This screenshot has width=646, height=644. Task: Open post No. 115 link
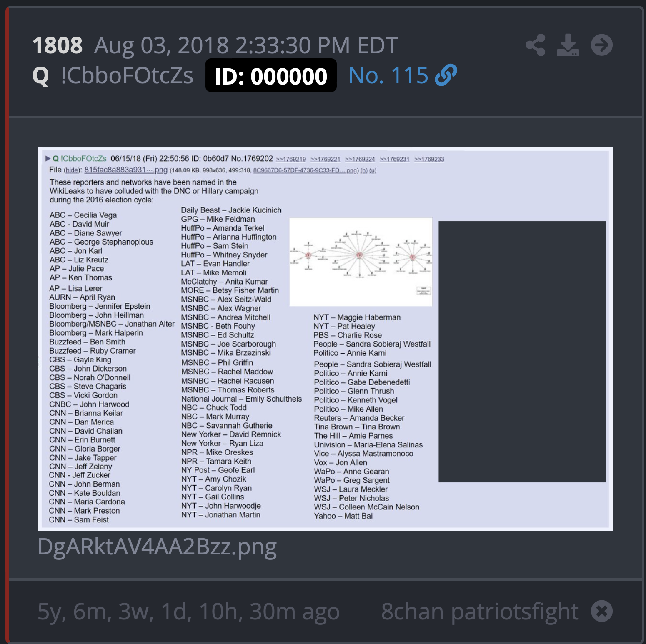[x=388, y=75]
